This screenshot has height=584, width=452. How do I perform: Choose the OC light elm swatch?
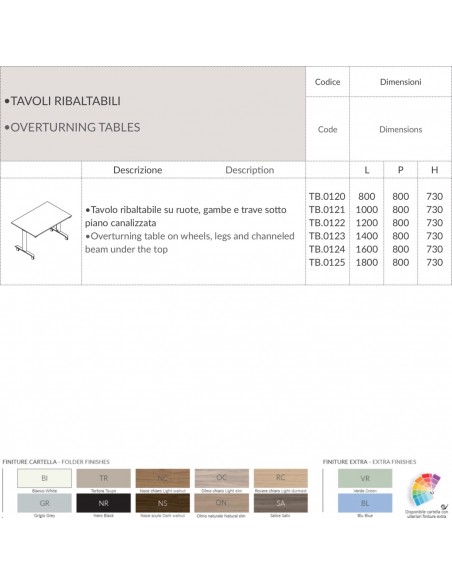(222, 478)
